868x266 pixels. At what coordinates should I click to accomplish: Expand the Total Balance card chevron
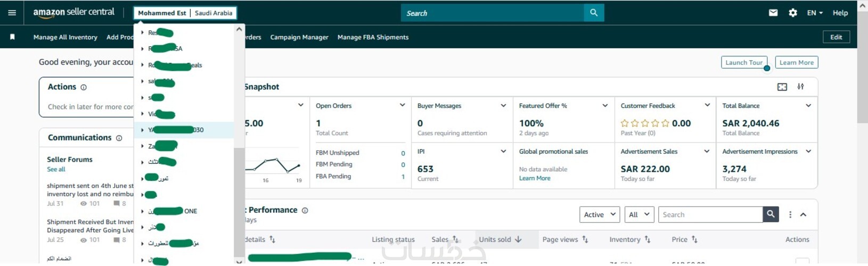pos(808,105)
